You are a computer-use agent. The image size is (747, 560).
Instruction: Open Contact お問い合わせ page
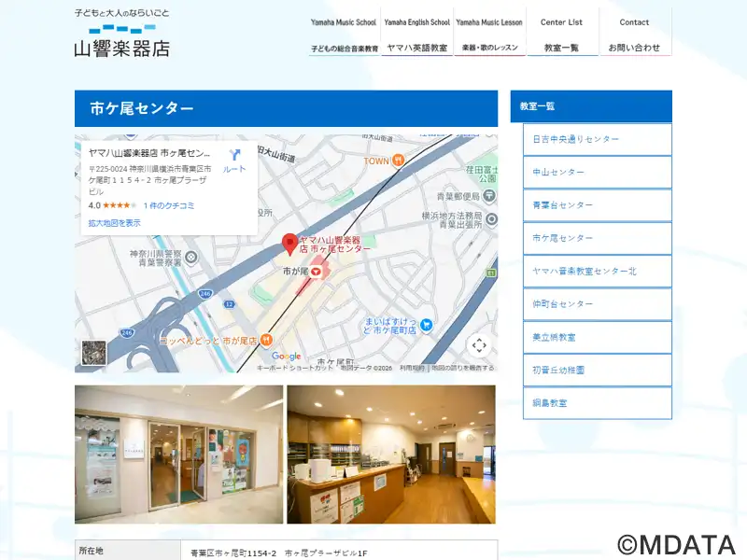tap(634, 35)
